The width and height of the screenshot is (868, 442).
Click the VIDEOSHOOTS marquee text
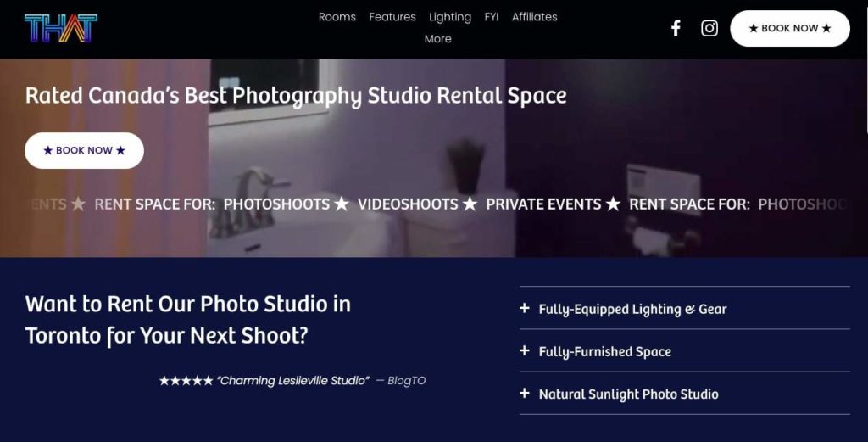pyautogui.click(x=408, y=204)
